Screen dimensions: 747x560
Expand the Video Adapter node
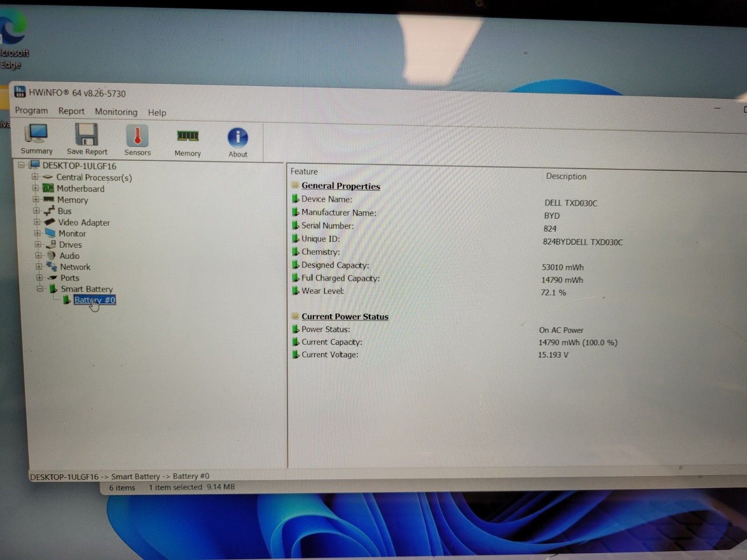(37, 222)
